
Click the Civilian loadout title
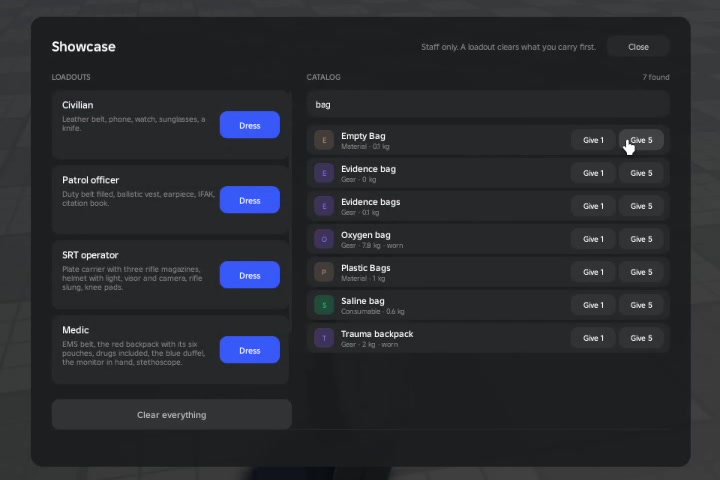(x=78, y=105)
